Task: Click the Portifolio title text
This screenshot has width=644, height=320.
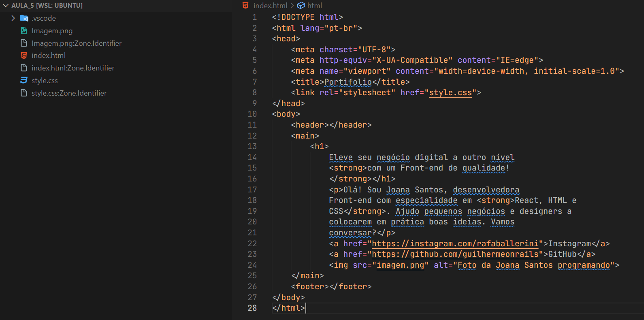Action: (348, 82)
